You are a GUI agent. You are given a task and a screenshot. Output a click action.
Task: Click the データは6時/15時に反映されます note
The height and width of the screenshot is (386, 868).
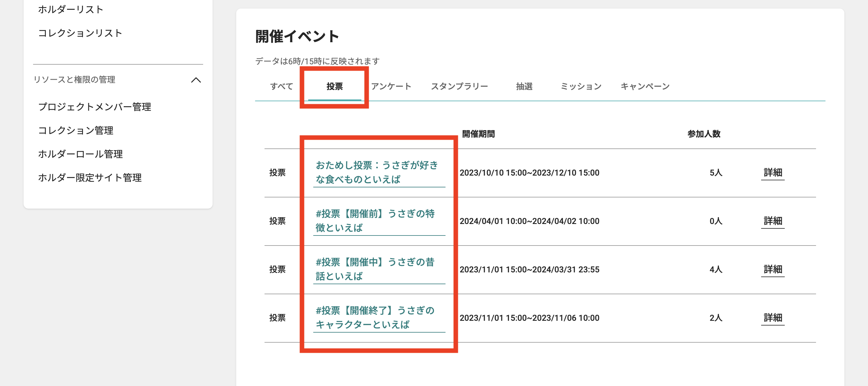click(x=317, y=61)
